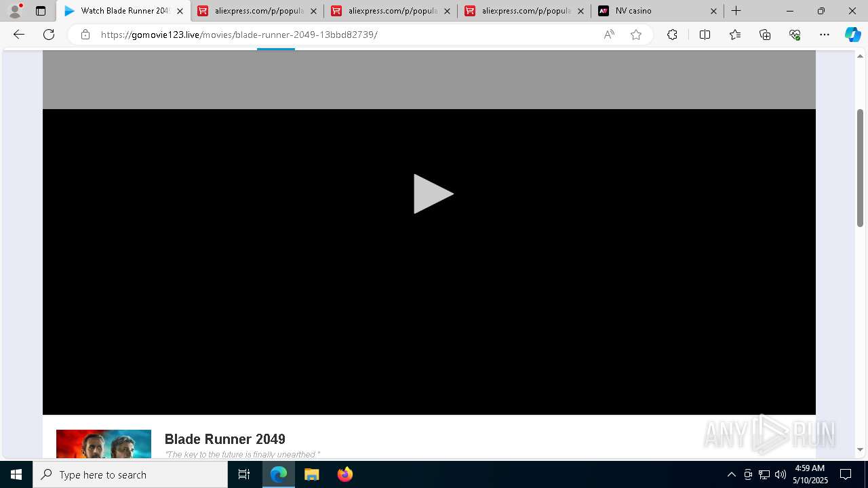Open a new browser tab

coord(736,11)
